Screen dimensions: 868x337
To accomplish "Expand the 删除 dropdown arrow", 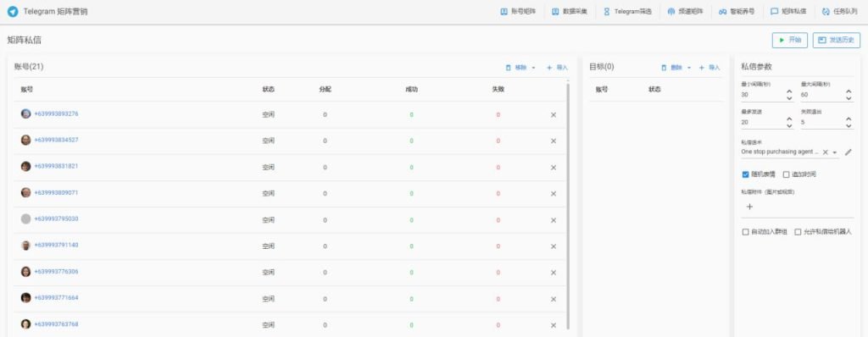I will pos(689,68).
